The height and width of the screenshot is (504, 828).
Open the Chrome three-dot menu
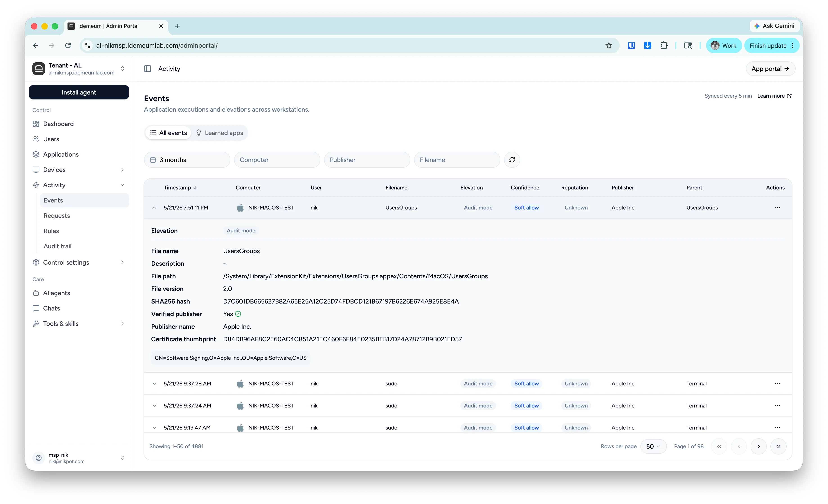click(792, 45)
